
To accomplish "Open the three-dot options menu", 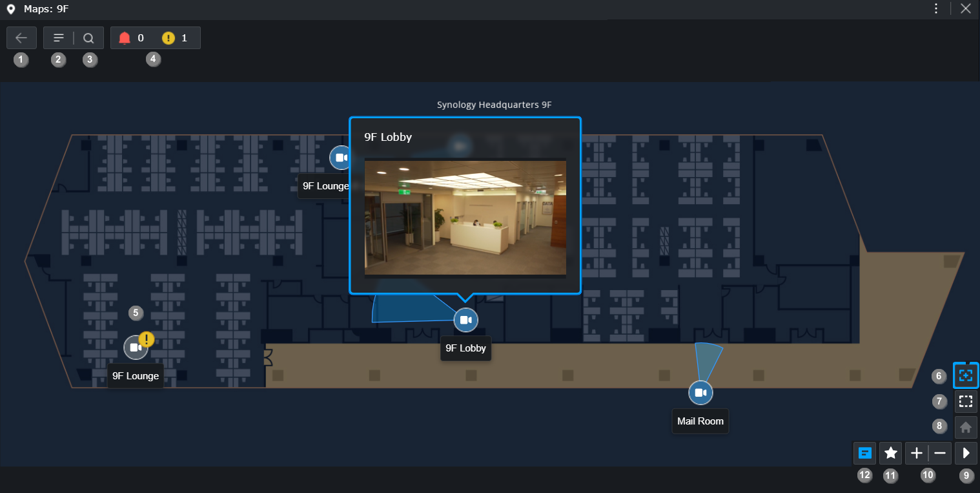I will 935,8.
